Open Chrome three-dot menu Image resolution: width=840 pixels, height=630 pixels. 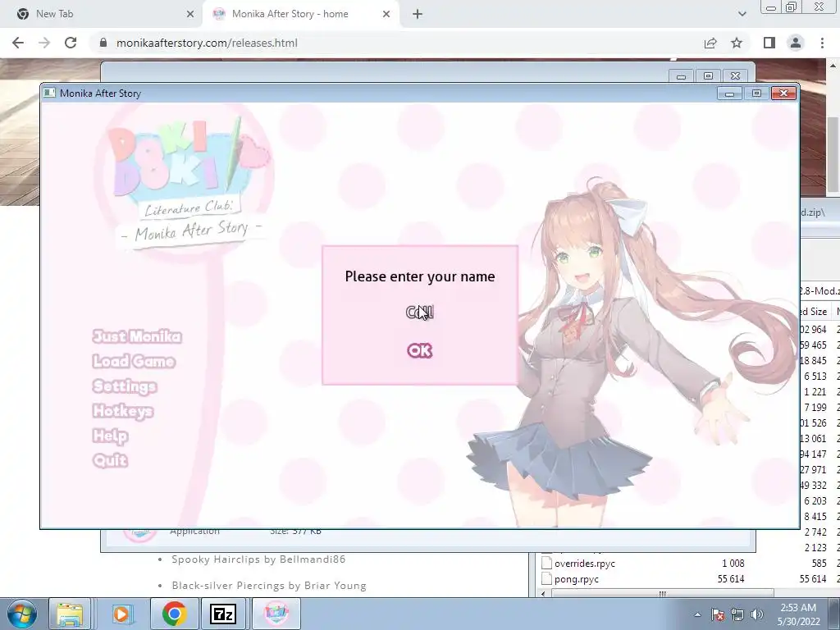tap(822, 43)
